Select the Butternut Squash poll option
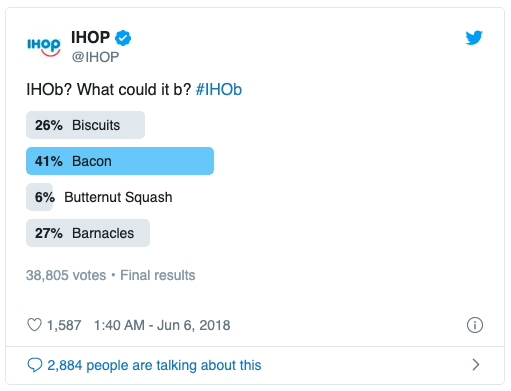The height and width of the screenshot is (391, 511). click(x=99, y=197)
